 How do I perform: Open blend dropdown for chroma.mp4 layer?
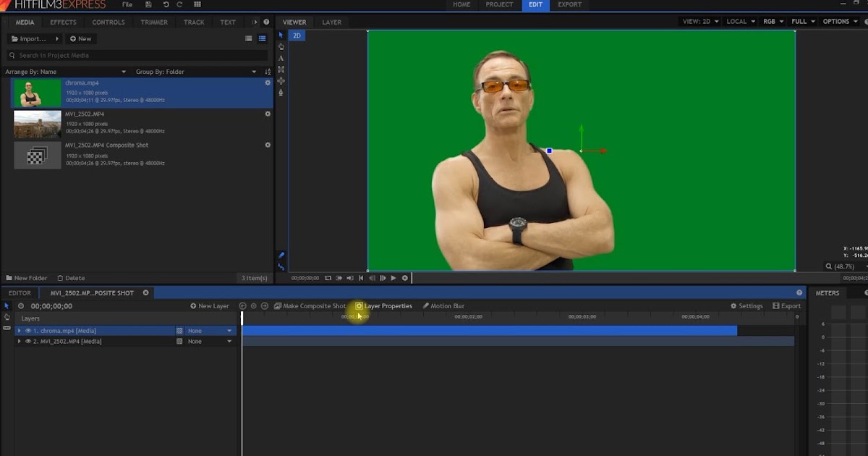pos(210,331)
